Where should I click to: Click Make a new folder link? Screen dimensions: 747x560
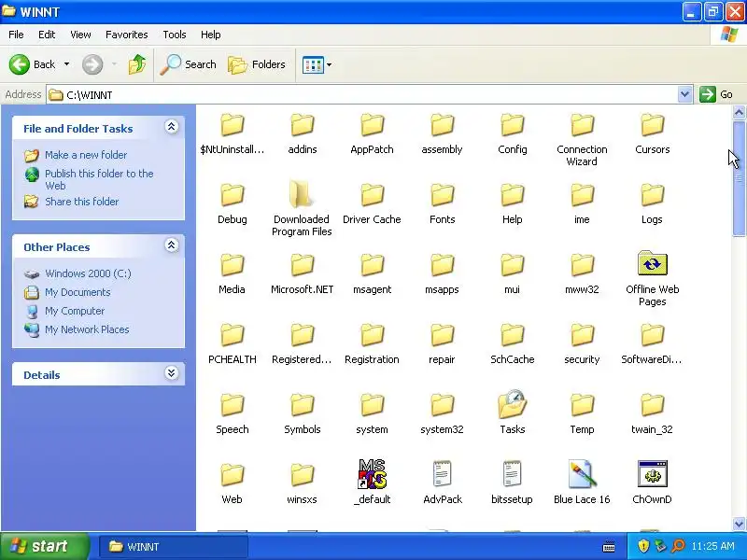tap(86, 155)
